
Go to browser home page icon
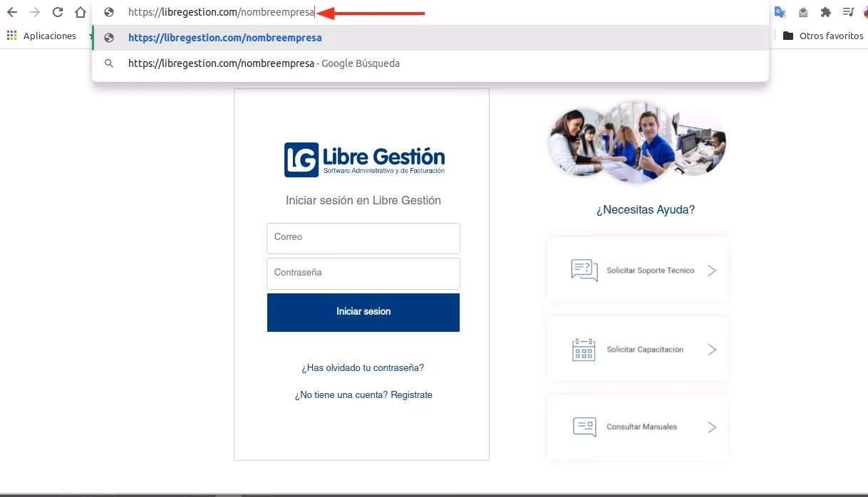(x=79, y=11)
